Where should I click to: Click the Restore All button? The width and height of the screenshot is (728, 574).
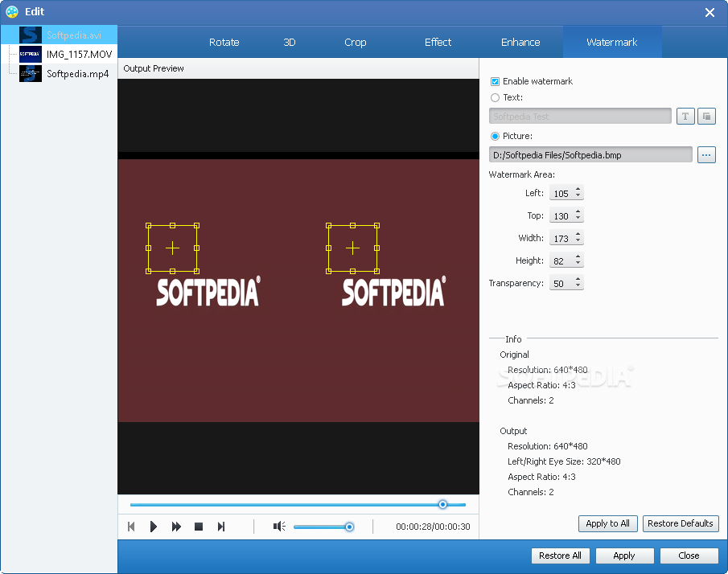point(560,556)
